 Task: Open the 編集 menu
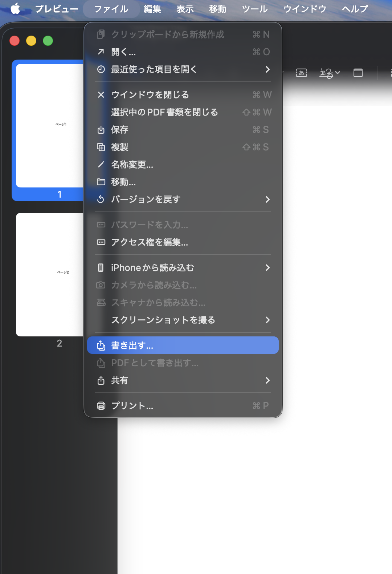[x=152, y=9]
